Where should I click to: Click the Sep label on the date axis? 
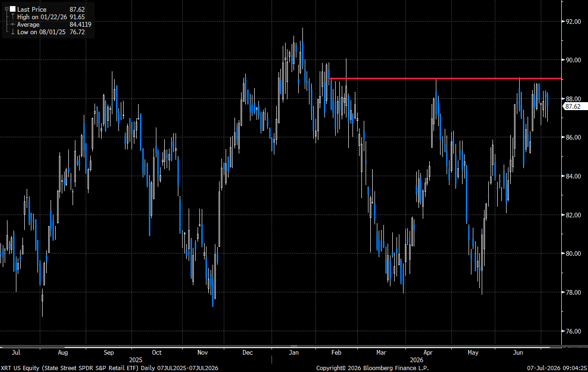click(109, 352)
